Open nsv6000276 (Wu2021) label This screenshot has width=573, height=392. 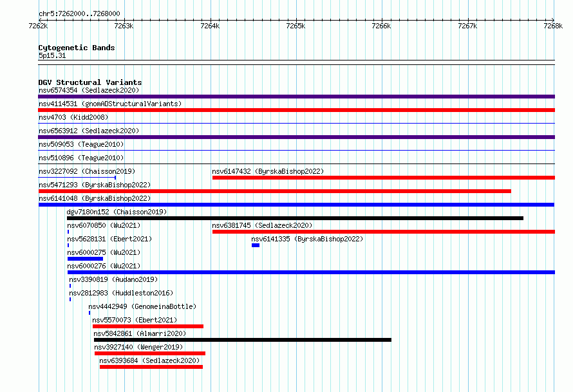[x=104, y=266]
